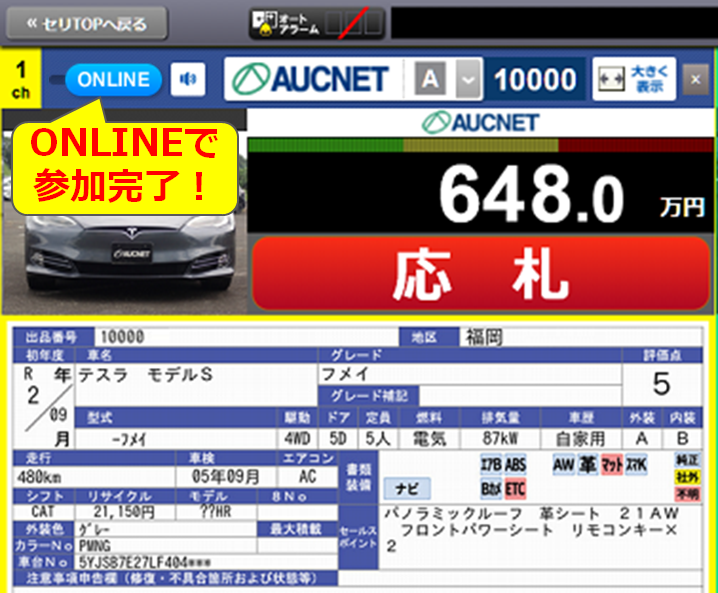The image size is (718, 593).
Task: Click the ｴｱB airbag badge
Action: click(x=491, y=464)
